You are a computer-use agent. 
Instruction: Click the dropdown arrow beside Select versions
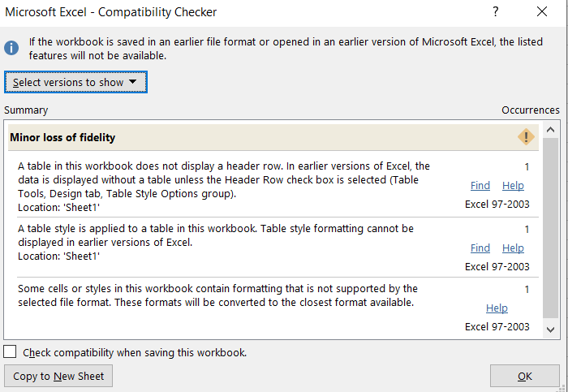pos(132,81)
